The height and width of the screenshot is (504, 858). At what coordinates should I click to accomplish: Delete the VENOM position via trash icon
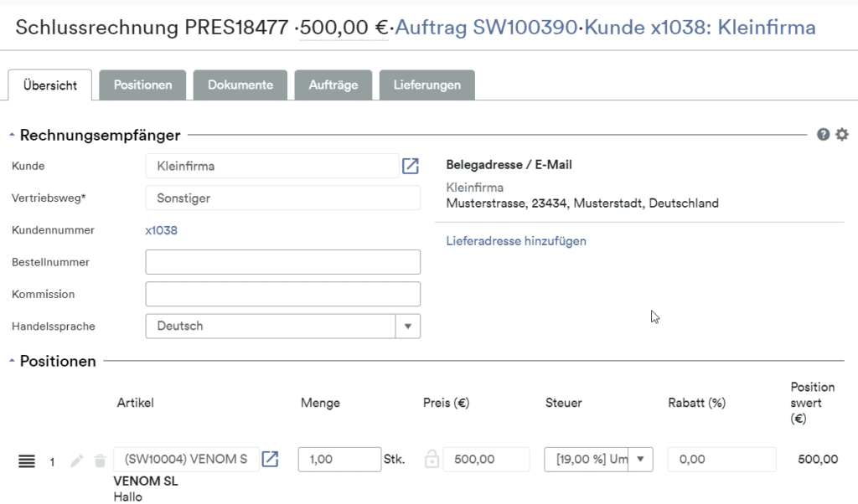(100, 460)
